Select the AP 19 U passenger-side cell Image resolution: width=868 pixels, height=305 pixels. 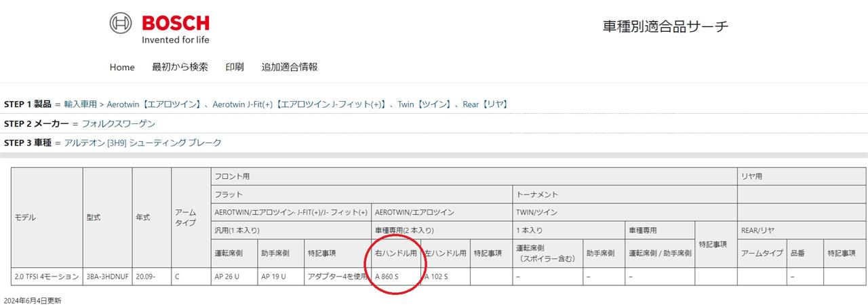click(279, 277)
